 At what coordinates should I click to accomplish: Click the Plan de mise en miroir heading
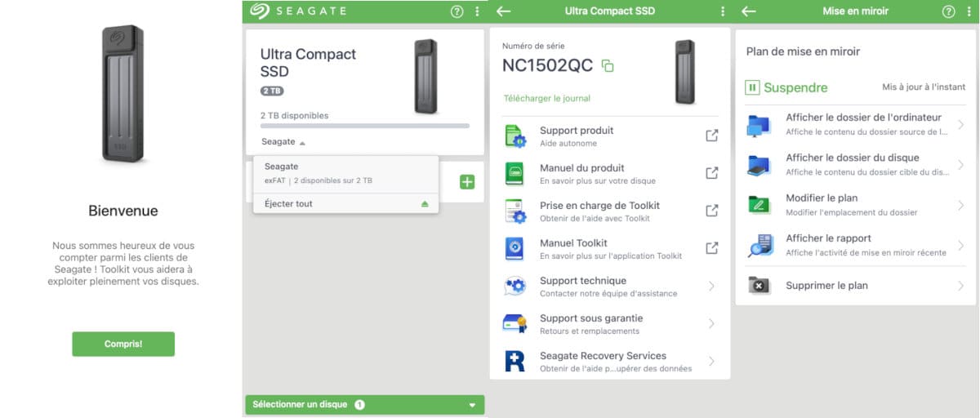coord(803,51)
